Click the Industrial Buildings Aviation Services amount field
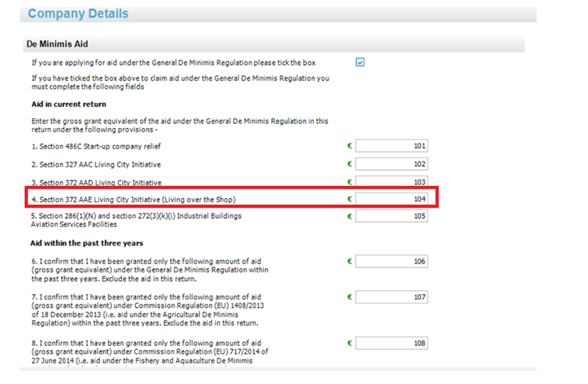This screenshot has height=384, width=588. pos(391,216)
